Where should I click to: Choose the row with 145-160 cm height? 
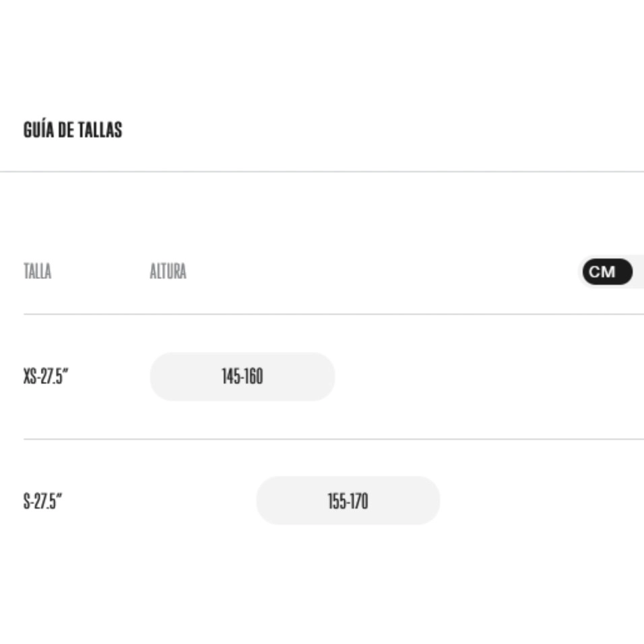[333, 377]
